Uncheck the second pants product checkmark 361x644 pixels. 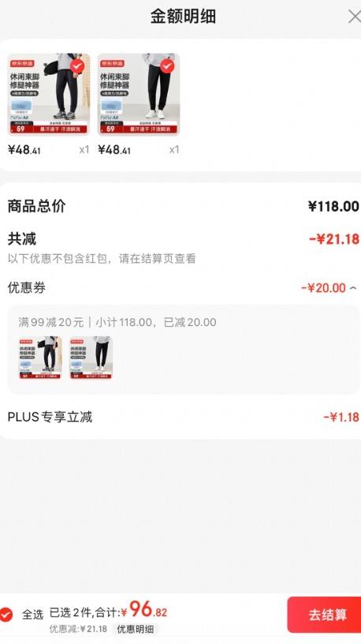click(x=166, y=66)
